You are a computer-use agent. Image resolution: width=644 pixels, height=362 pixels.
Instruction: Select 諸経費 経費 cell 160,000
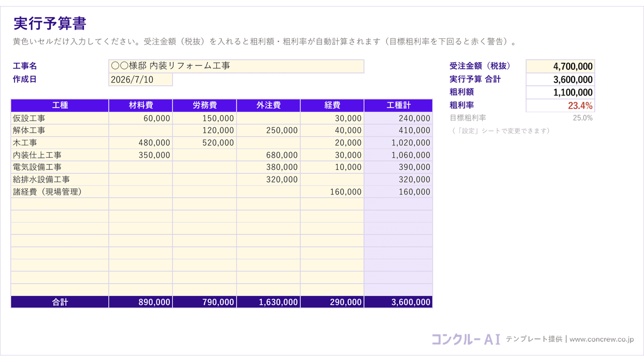tap(333, 192)
